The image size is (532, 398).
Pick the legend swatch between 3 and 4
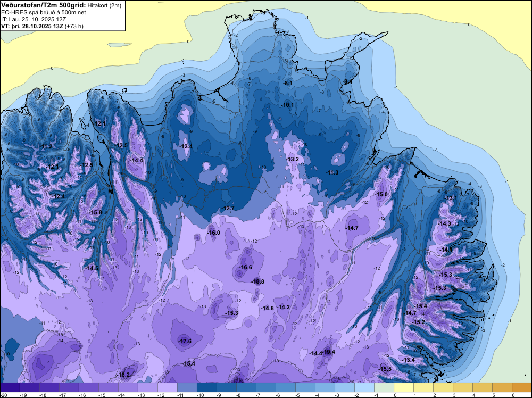point(463,387)
